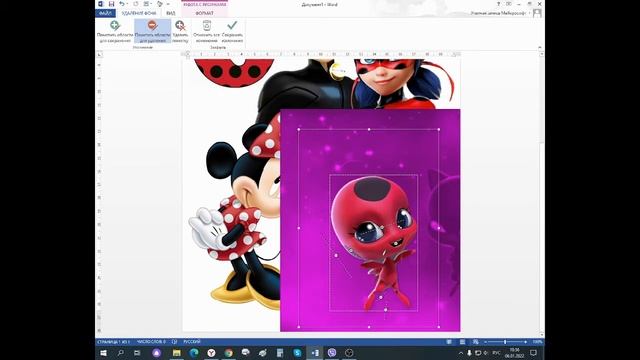Click page count in status bar
Viewport: 640px width, 360px height.
point(113,342)
